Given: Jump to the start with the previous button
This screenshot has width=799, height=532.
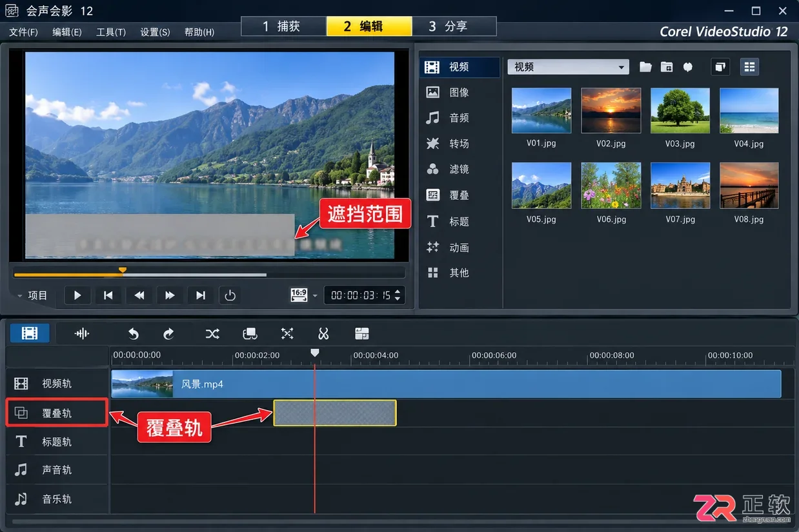Looking at the screenshot, I should tap(108, 295).
